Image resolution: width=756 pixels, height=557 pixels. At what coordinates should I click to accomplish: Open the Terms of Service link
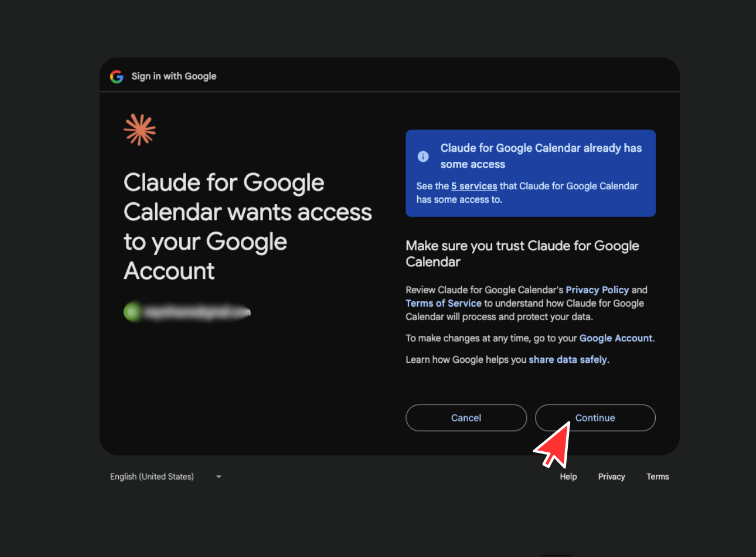point(444,303)
